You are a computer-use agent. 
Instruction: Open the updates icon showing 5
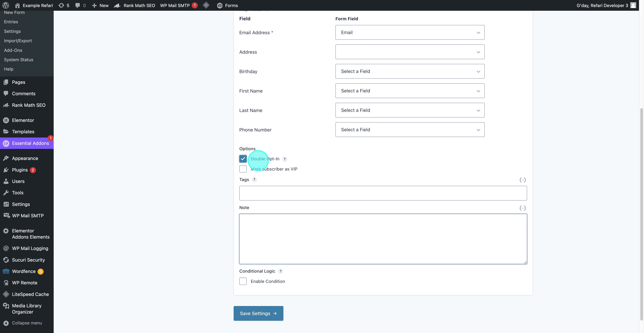pos(61,5)
